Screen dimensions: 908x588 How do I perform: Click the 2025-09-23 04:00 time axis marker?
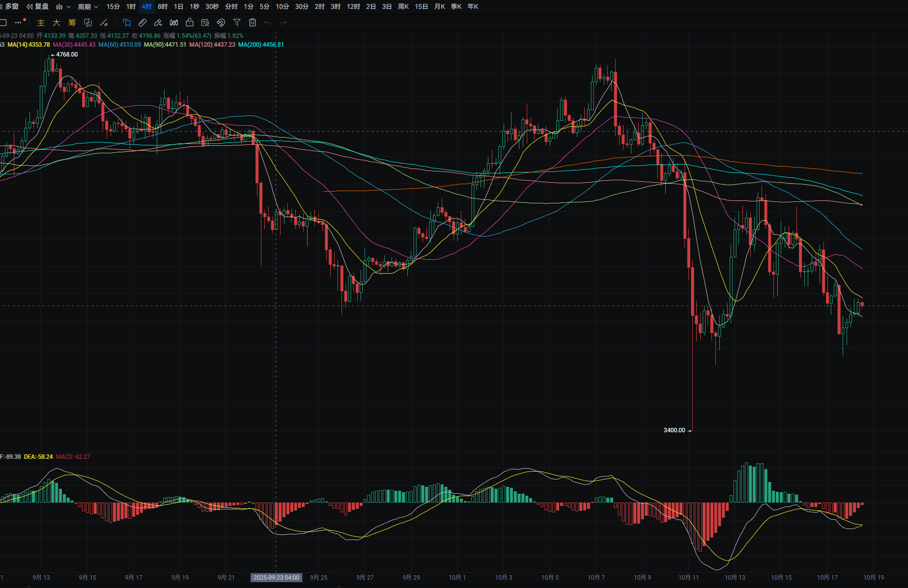tap(276, 577)
